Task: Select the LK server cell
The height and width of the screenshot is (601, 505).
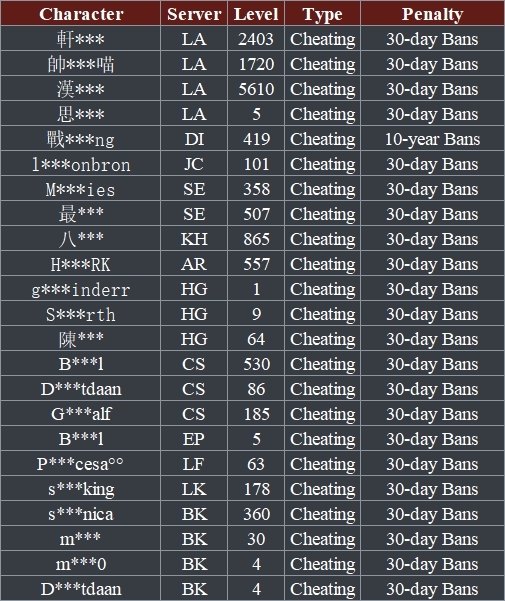Action: point(194,489)
